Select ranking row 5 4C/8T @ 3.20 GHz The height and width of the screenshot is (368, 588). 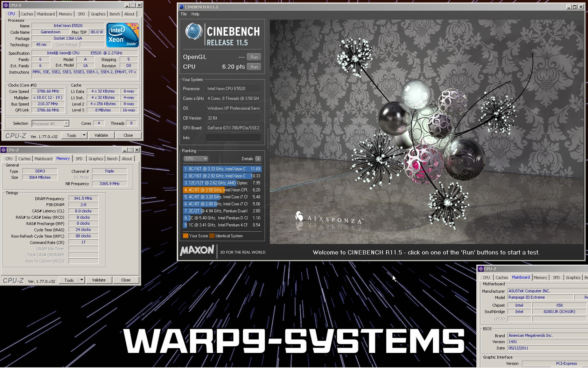click(222, 197)
